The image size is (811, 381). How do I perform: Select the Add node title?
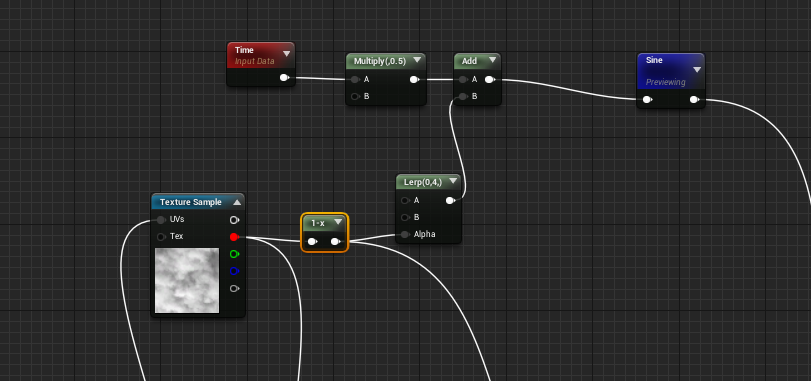pos(469,61)
